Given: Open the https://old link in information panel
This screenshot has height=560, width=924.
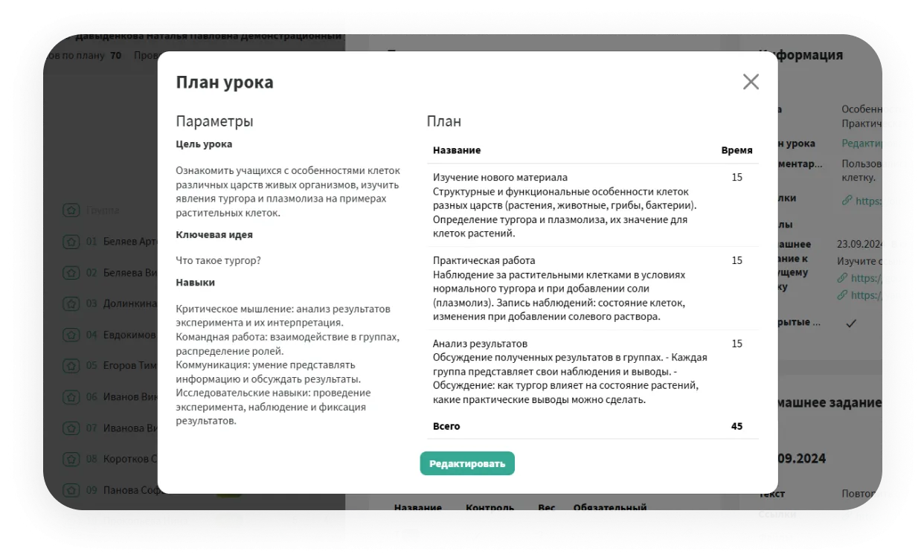Looking at the screenshot, I should [878, 200].
